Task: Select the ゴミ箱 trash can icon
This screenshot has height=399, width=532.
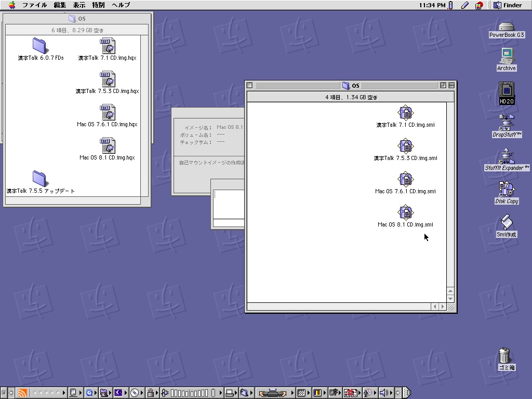Action: (504, 355)
